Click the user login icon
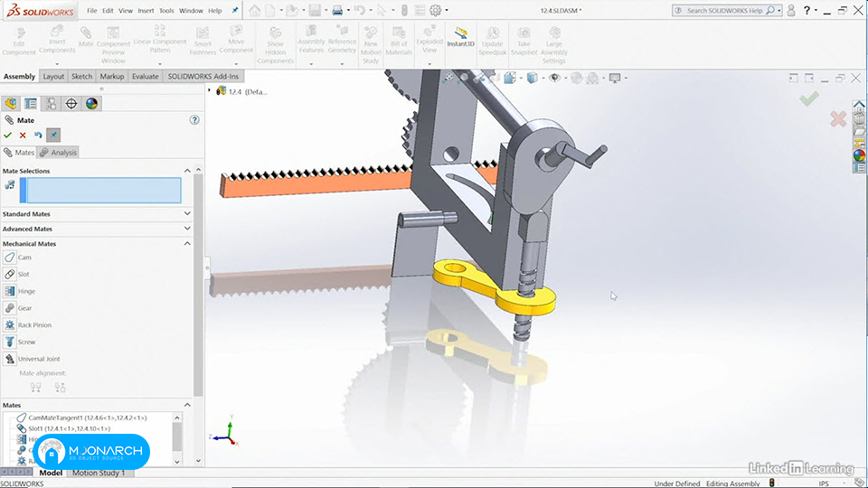868x488 pixels. [x=791, y=10]
